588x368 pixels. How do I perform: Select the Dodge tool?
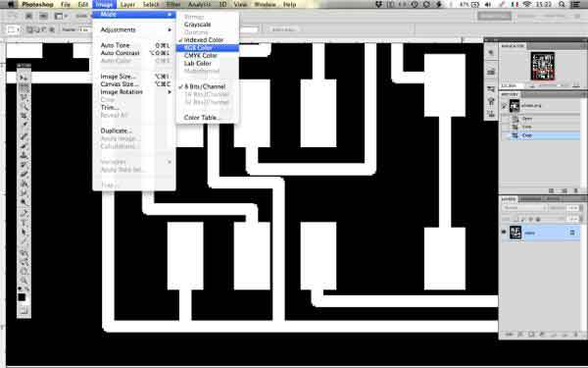[24, 202]
